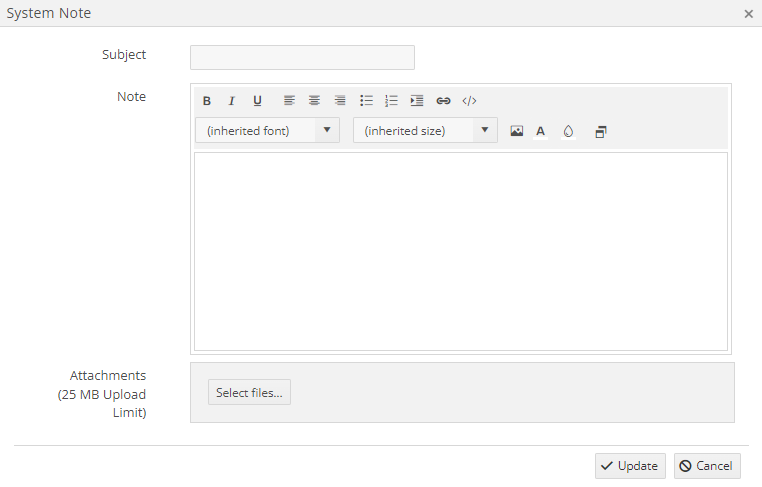Toggle bold formatting
The height and width of the screenshot is (487, 762).
pyautogui.click(x=207, y=101)
